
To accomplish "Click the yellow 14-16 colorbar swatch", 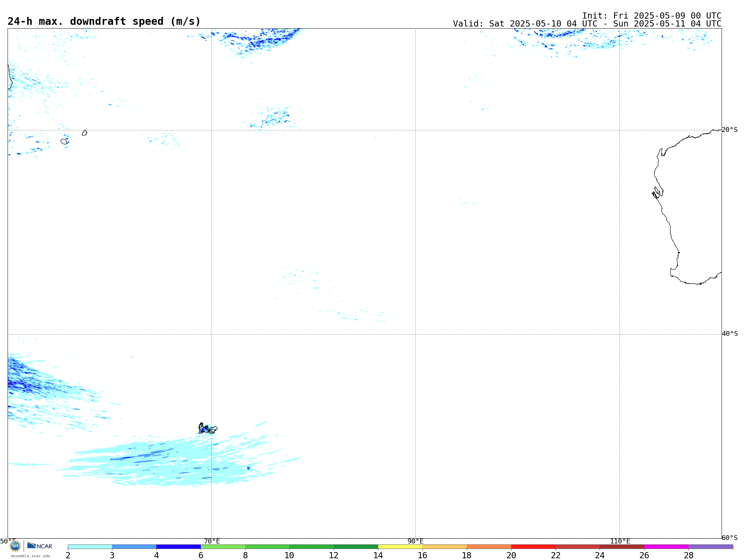I will click(x=400, y=547).
